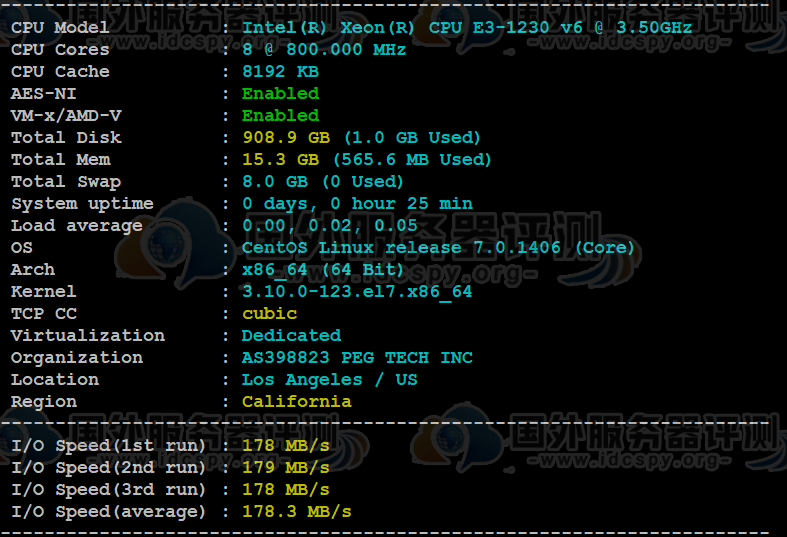
Task: Click the Virtualization label
Action: click(x=88, y=336)
